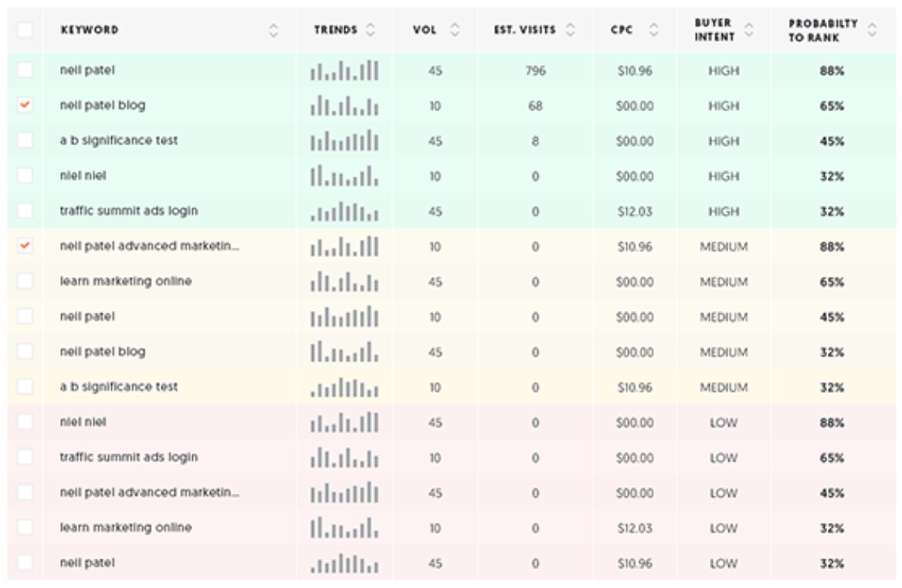Click the sort arrows next to Trends
Image resolution: width=902 pixels, height=588 pixels.
pyautogui.click(x=371, y=30)
